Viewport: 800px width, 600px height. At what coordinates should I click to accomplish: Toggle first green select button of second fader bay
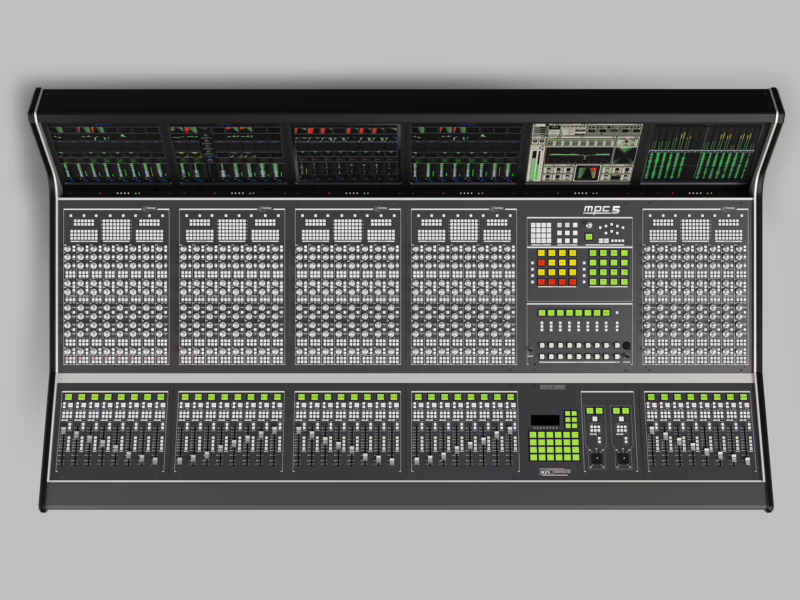(185, 397)
